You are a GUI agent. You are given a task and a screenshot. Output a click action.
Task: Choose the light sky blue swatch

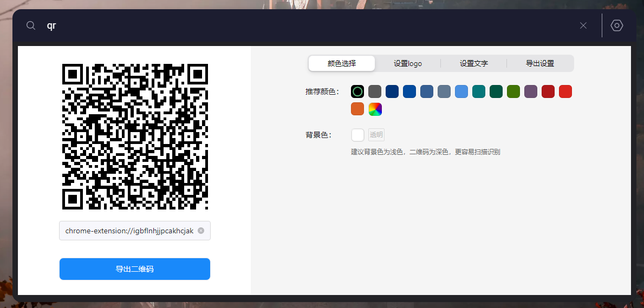(x=461, y=91)
